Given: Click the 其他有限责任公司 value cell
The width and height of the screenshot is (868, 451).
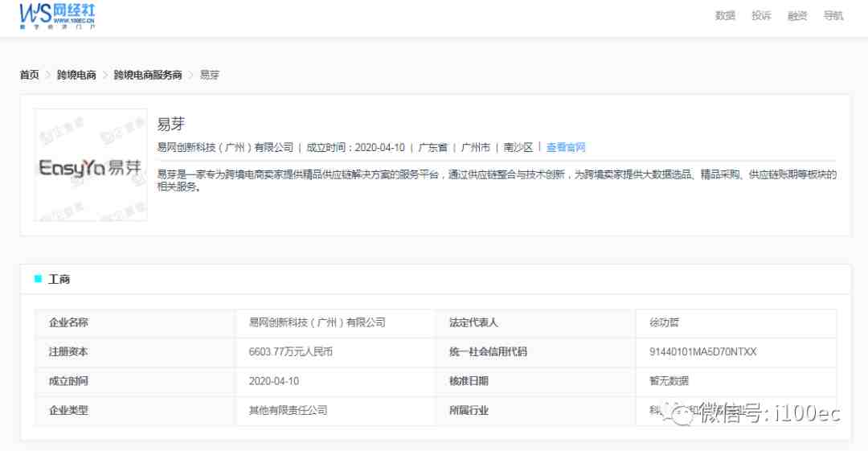Looking at the screenshot, I should tap(335, 411).
